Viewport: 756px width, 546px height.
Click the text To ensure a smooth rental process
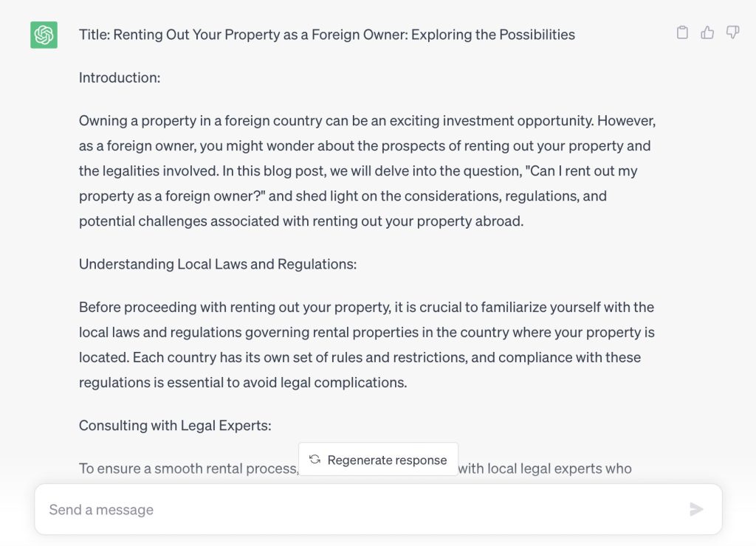[x=189, y=469]
